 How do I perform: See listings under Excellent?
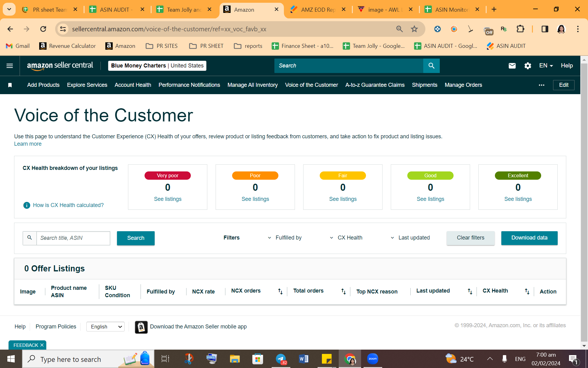pyautogui.click(x=518, y=199)
